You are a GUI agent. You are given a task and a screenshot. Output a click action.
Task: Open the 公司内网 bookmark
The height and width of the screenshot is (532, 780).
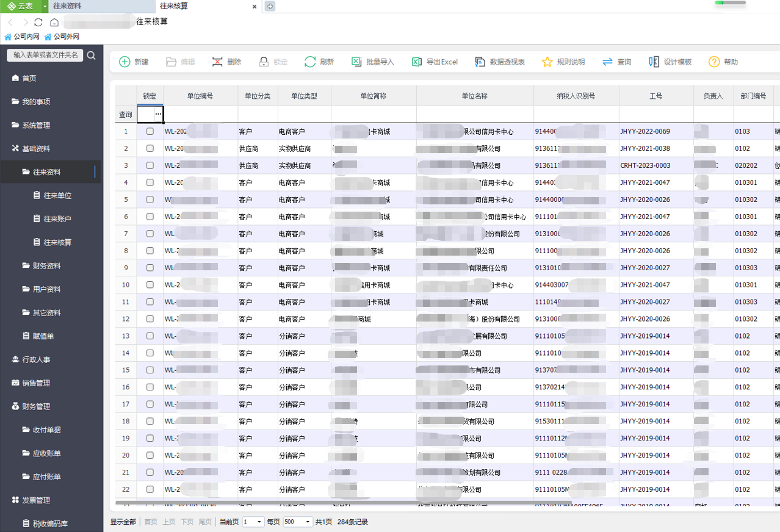(x=21, y=37)
